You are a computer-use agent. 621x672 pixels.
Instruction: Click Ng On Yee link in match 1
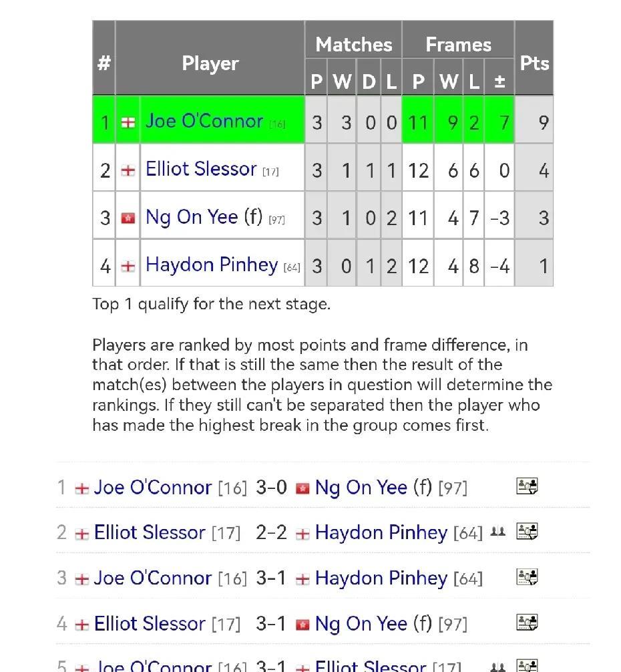tap(361, 487)
